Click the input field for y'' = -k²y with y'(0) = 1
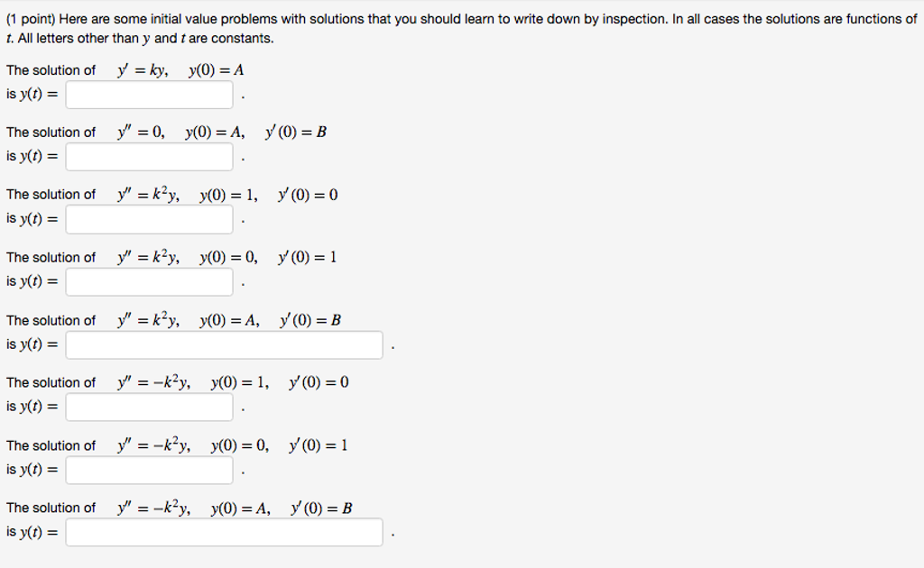 149,470
